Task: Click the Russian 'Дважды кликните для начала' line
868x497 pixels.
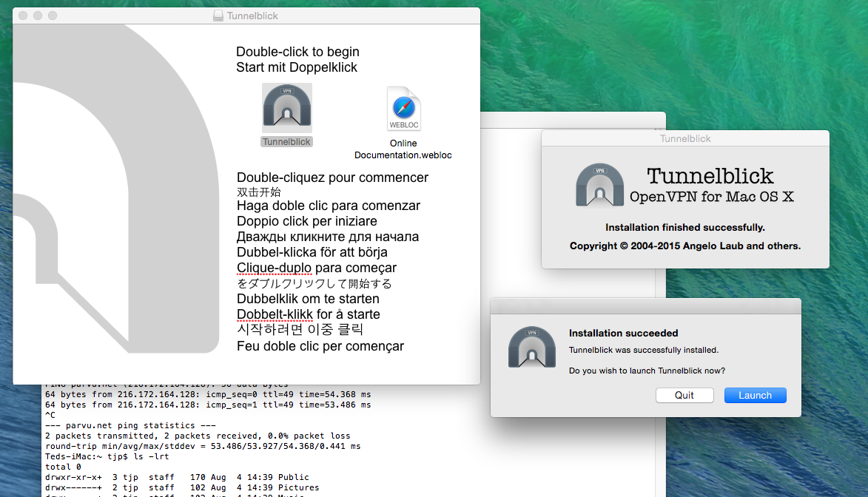Action: coord(328,237)
